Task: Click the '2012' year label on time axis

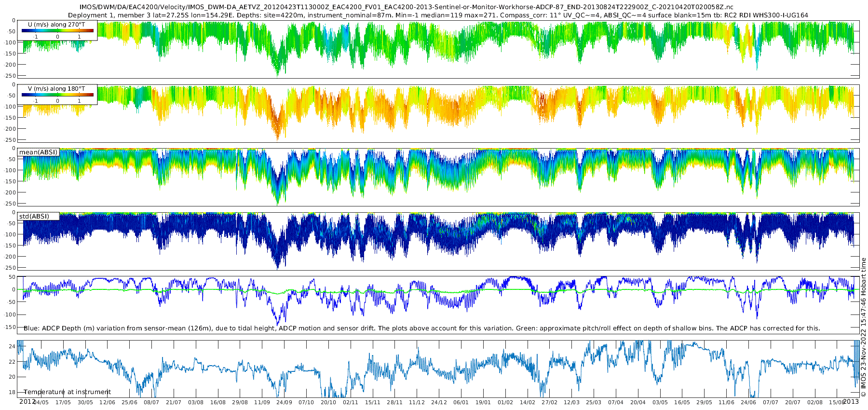Action: [27, 401]
